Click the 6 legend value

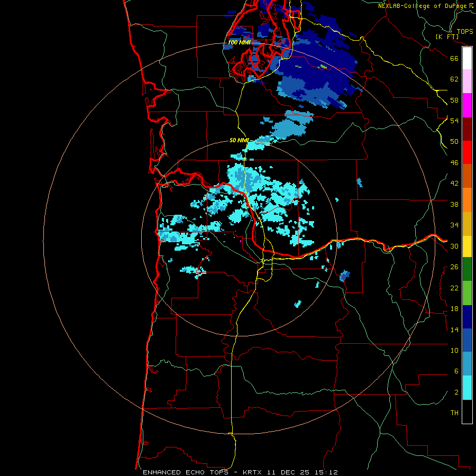[456, 371]
